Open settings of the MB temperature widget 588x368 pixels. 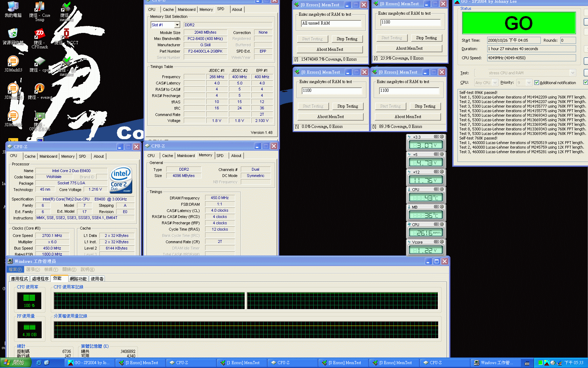click(x=436, y=207)
